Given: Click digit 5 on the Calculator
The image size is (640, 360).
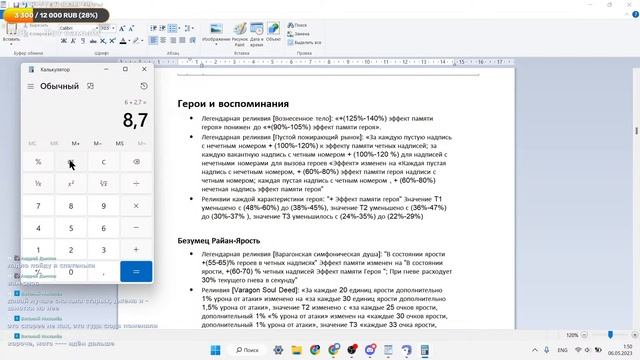Looking at the screenshot, I should 71,227.
